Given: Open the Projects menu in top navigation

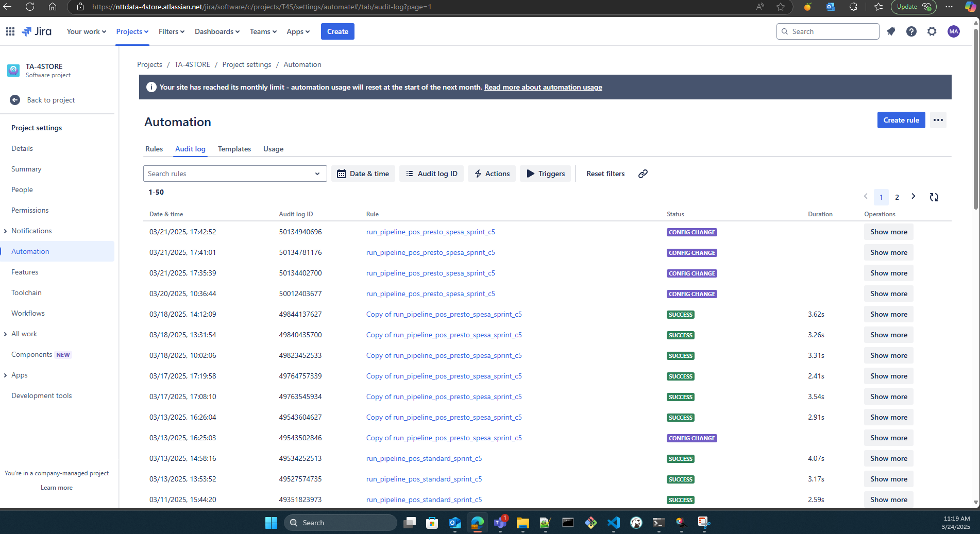Looking at the screenshot, I should (x=132, y=31).
